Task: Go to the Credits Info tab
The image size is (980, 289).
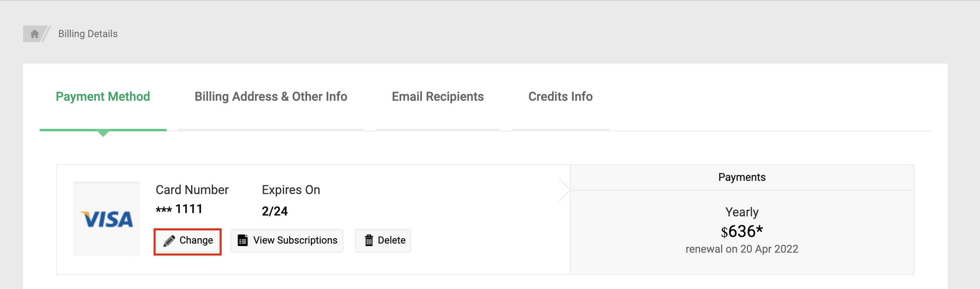Action: (560, 97)
